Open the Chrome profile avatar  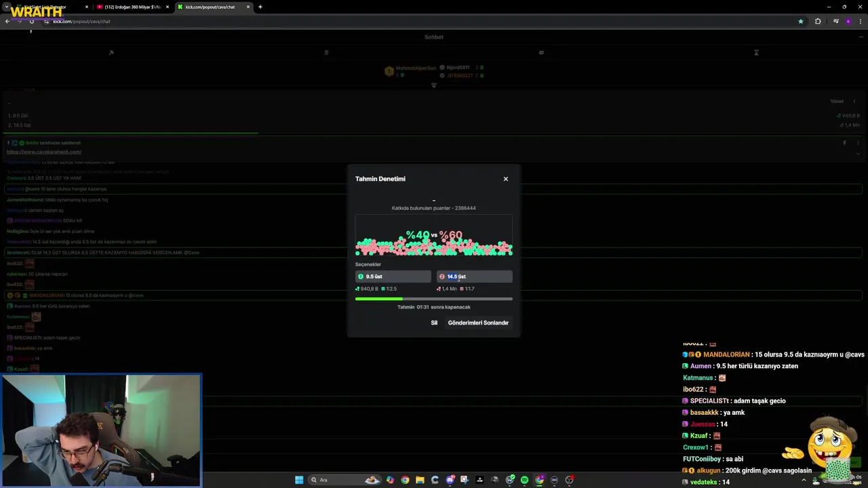(x=848, y=21)
